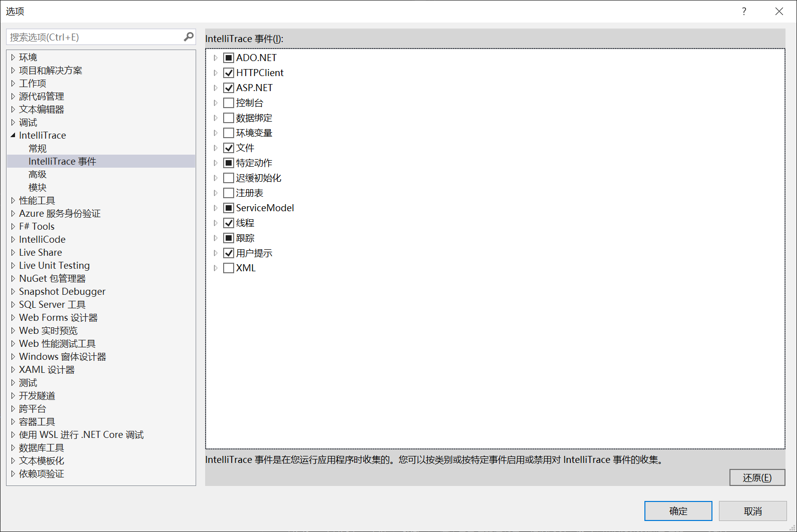Expand the 文件 event category
Viewport: 797px width, 532px height.
click(216, 148)
